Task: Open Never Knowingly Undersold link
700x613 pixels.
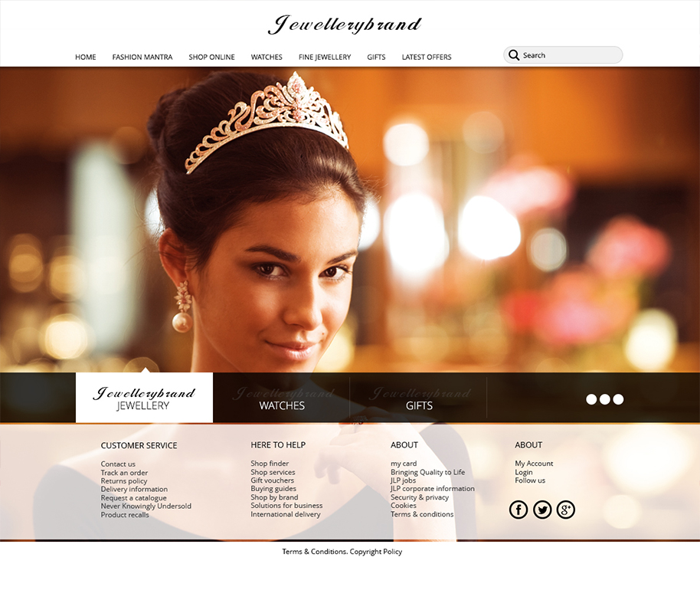Action: click(x=146, y=506)
